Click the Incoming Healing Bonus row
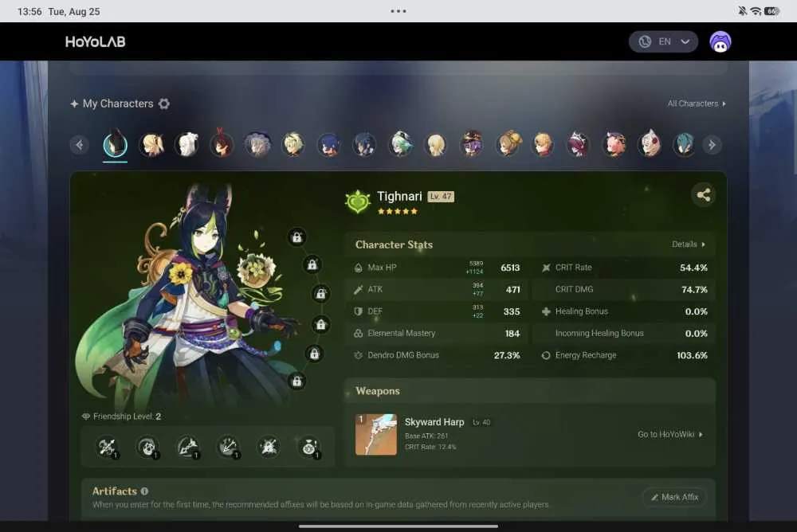This screenshot has height=532, width=797. point(624,334)
